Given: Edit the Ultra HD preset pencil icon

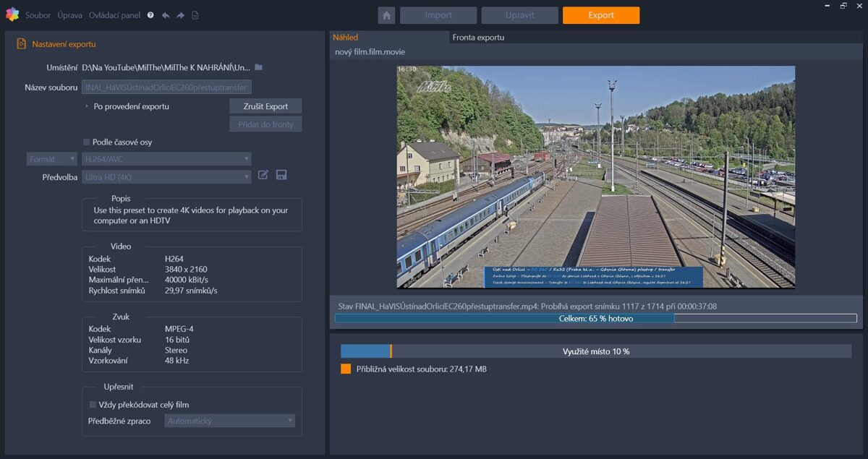Looking at the screenshot, I should [263, 175].
